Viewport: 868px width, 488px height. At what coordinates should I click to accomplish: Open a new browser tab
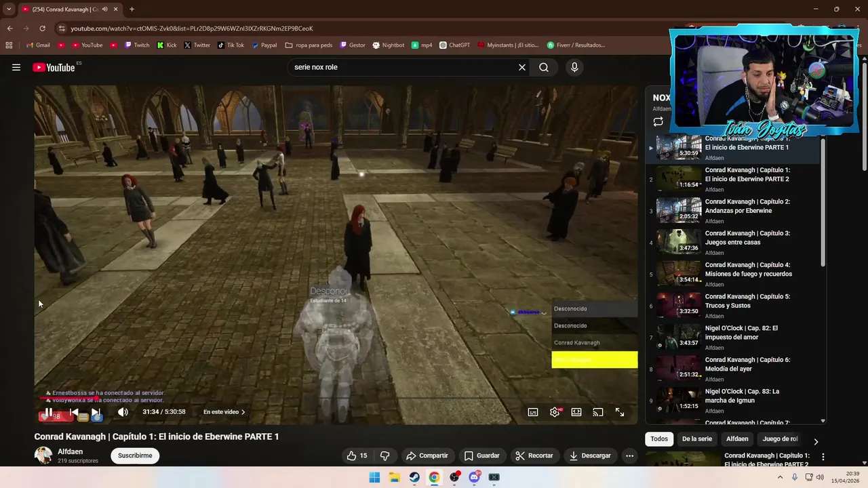[x=132, y=9]
